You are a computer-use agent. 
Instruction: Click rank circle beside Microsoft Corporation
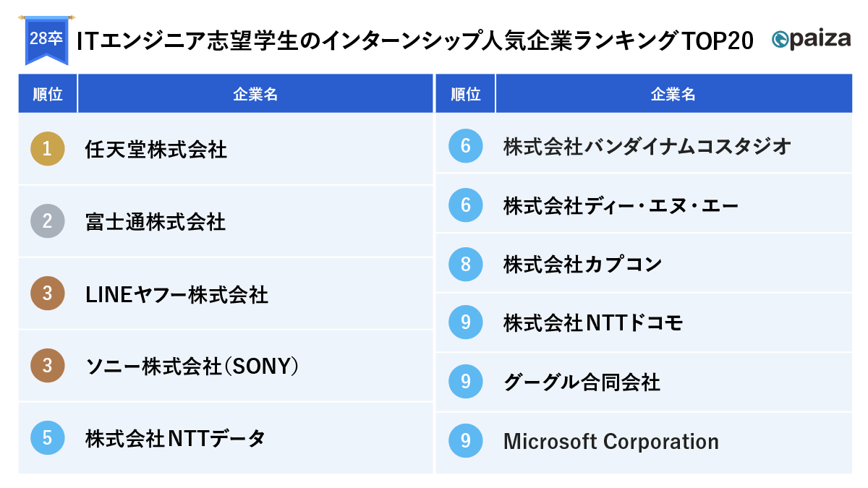tap(465, 441)
